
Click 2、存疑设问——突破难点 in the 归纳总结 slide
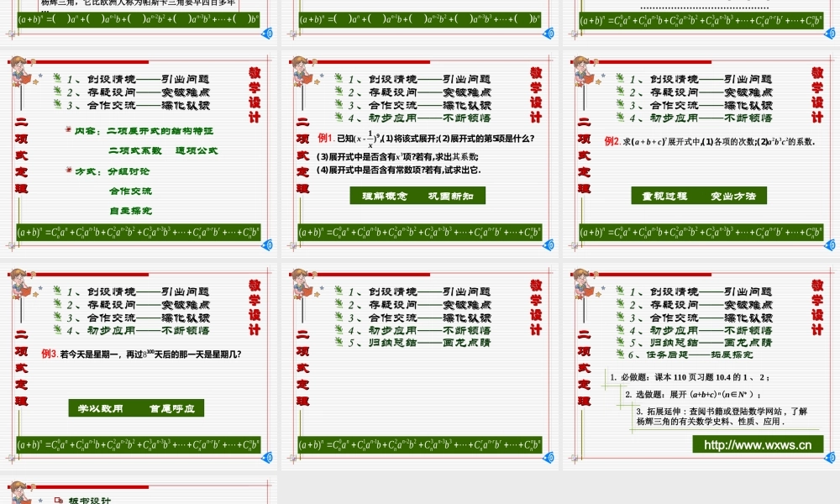pos(419,305)
